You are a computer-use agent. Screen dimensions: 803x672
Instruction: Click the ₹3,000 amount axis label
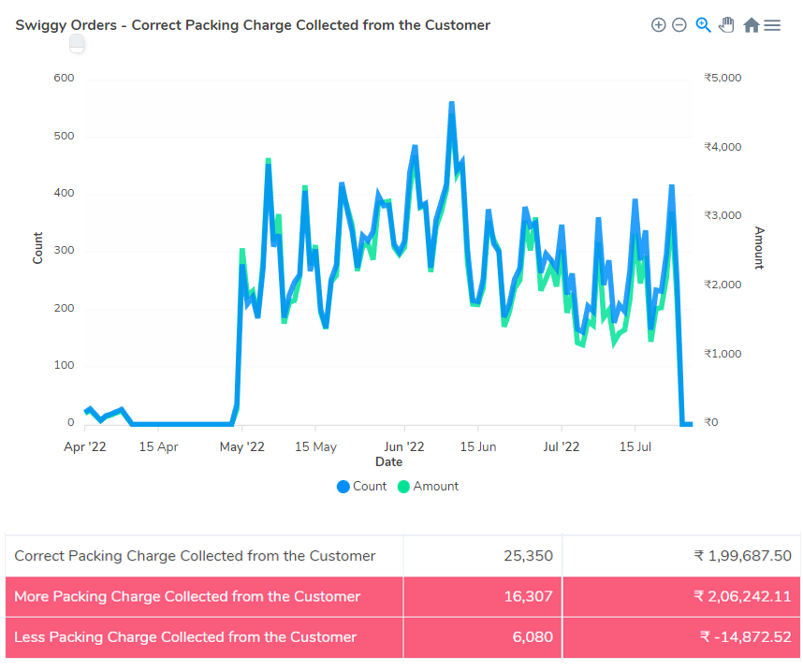[723, 215]
